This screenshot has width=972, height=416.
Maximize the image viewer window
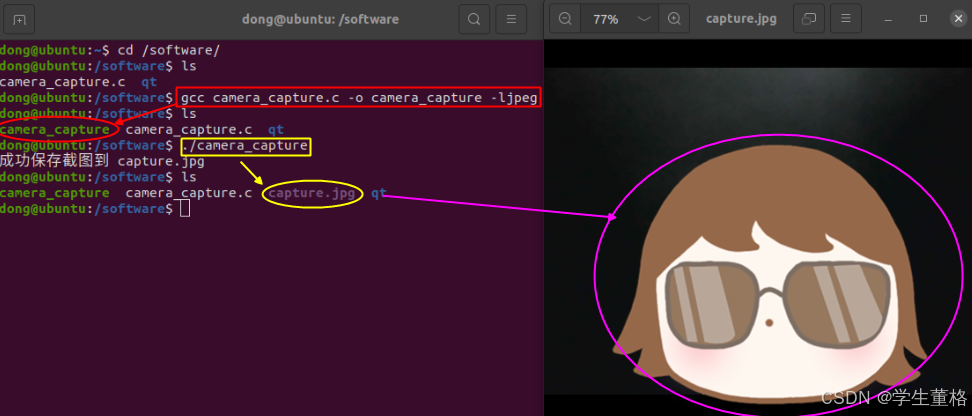(x=924, y=19)
